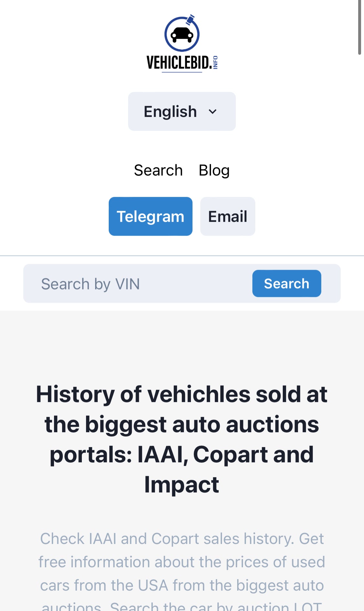
Task: Click 'the biggest auto auctions' heading line
Action: pos(182,424)
